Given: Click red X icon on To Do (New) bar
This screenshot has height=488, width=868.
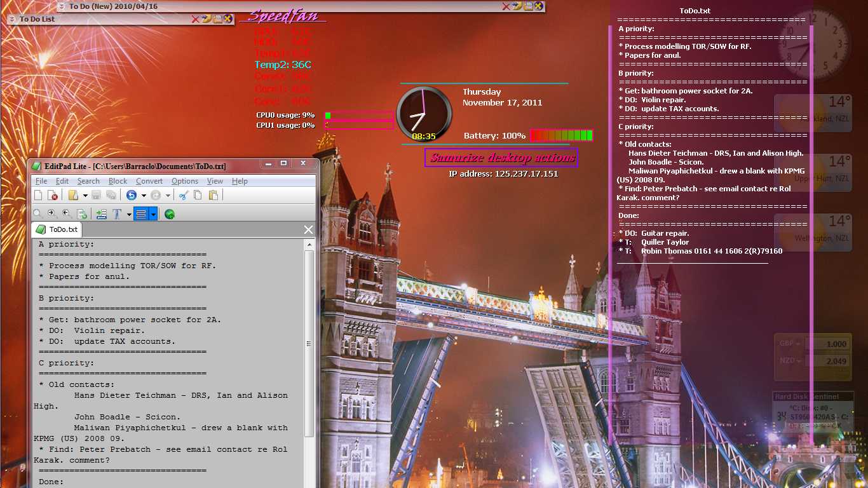Looking at the screenshot, I should coord(506,6).
